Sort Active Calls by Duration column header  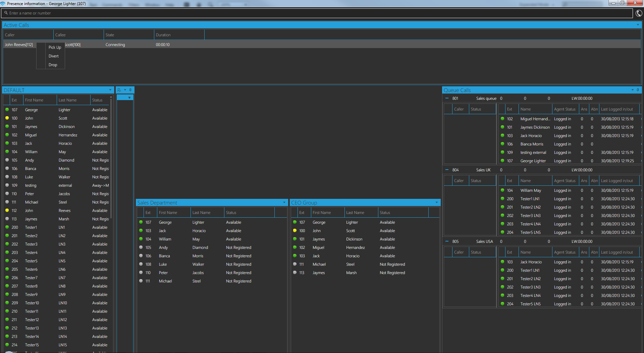coord(163,35)
